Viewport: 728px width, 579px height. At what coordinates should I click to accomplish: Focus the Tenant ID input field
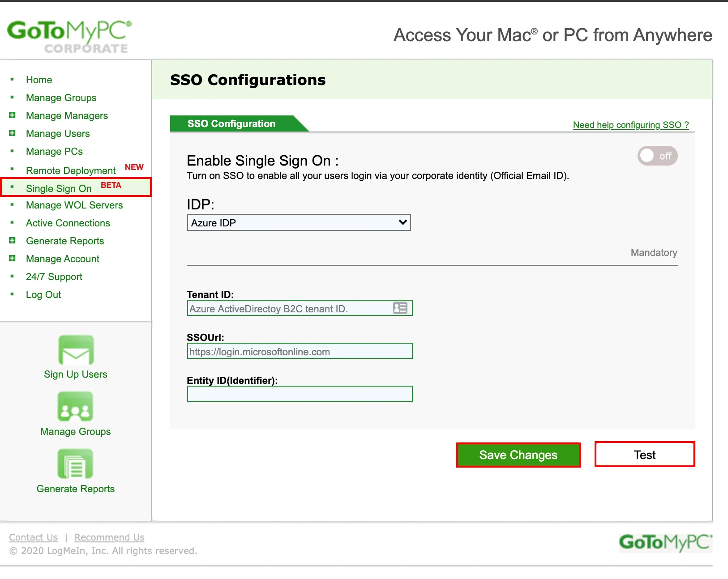click(300, 308)
